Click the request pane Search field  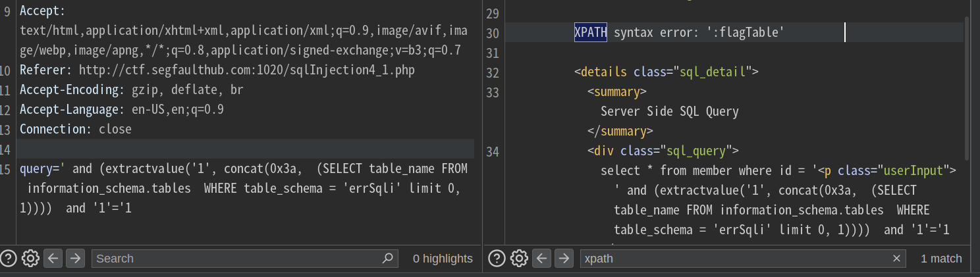click(x=244, y=259)
